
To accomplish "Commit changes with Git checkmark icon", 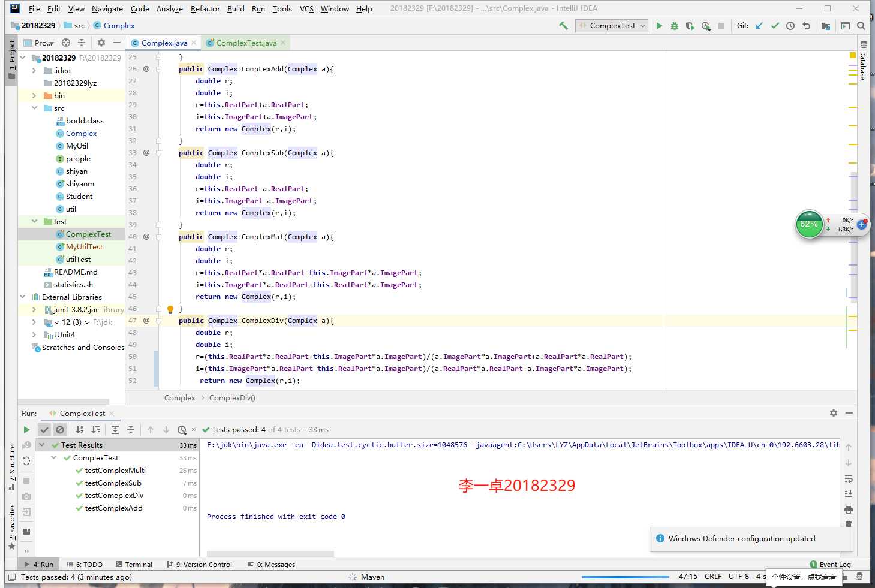I will (775, 26).
